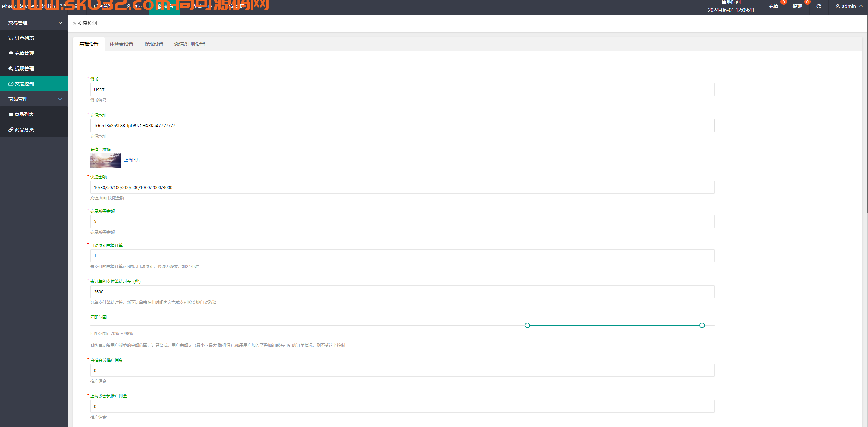
Task: Click the 提现设置 tab
Action: (x=153, y=43)
